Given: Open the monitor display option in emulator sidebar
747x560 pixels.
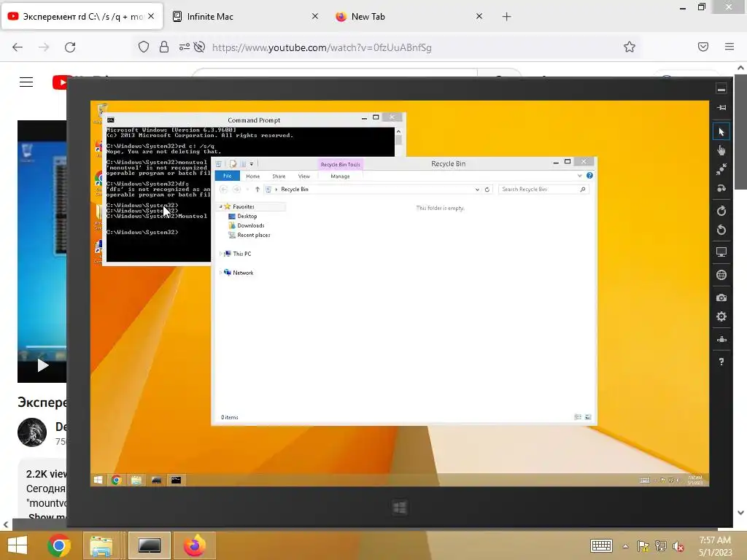Looking at the screenshot, I should coord(721,252).
